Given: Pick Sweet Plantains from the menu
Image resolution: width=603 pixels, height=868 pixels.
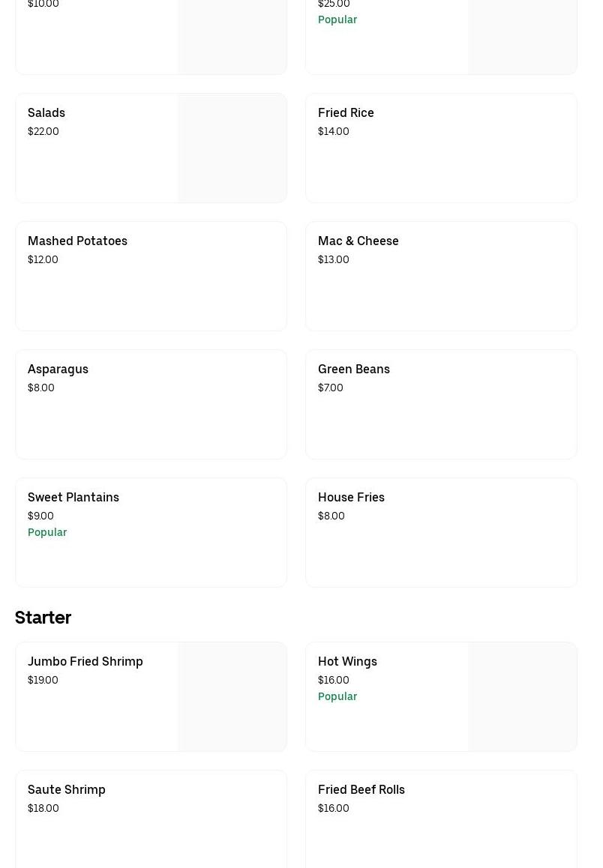Looking at the screenshot, I should click(x=73, y=497).
